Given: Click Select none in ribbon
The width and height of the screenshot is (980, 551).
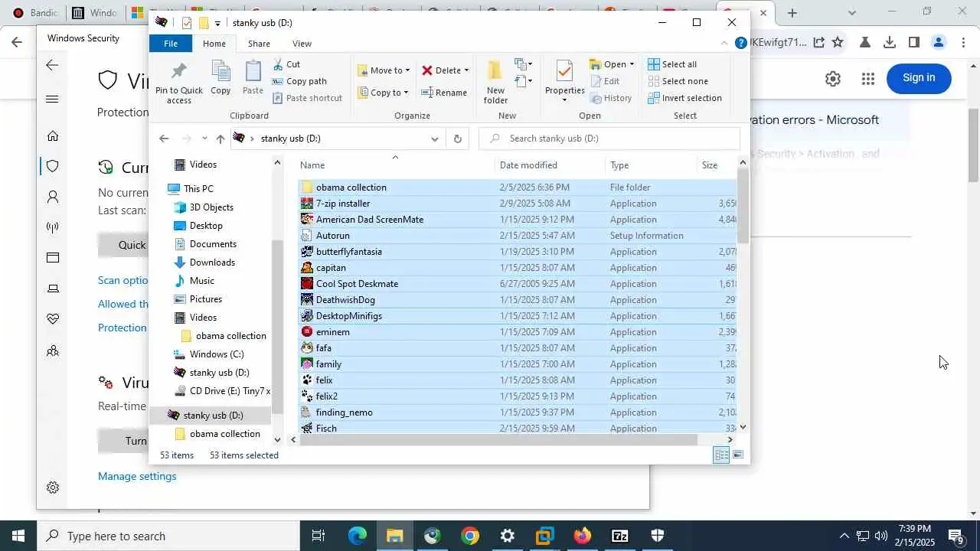Looking at the screenshot, I should pos(678,81).
